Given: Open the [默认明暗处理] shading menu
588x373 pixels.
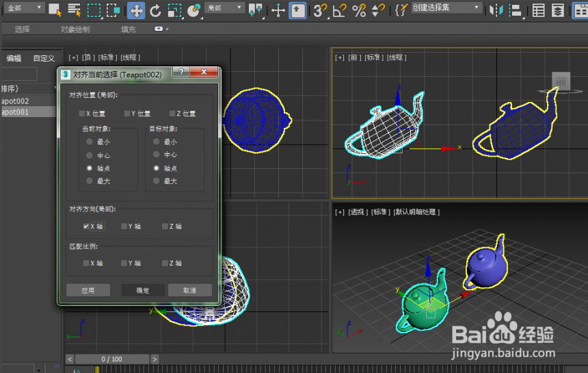Looking at the screenshot, I should (416, 212).
